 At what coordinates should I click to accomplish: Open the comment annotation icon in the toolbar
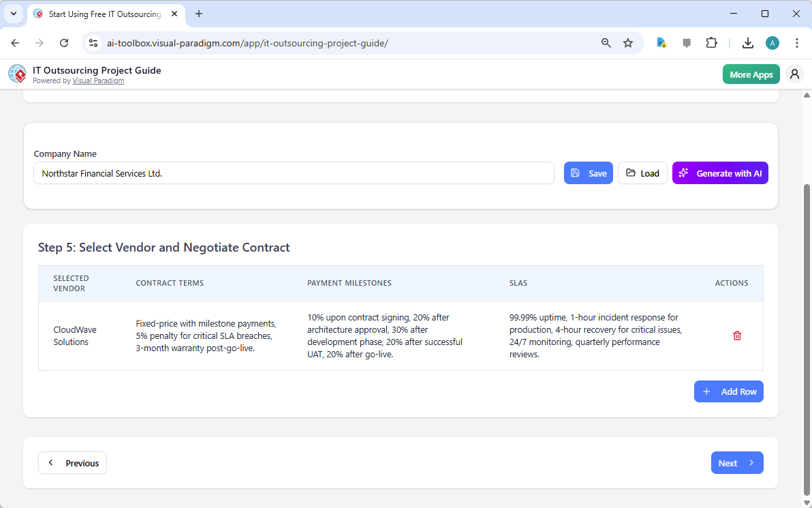pyautogui.click(x=686, y=42)
